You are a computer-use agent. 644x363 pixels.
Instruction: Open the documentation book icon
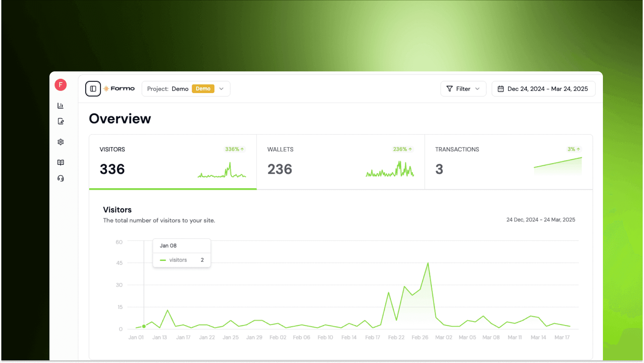[60, 162]
